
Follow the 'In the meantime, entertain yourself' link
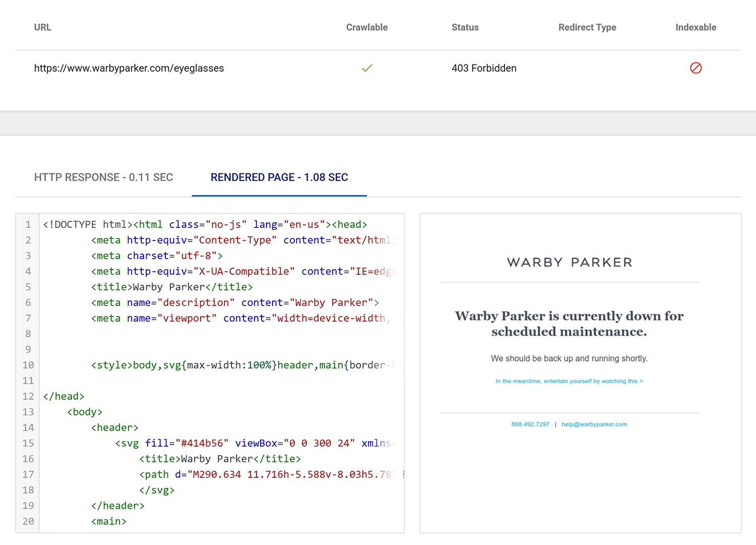tap(569, 381)
